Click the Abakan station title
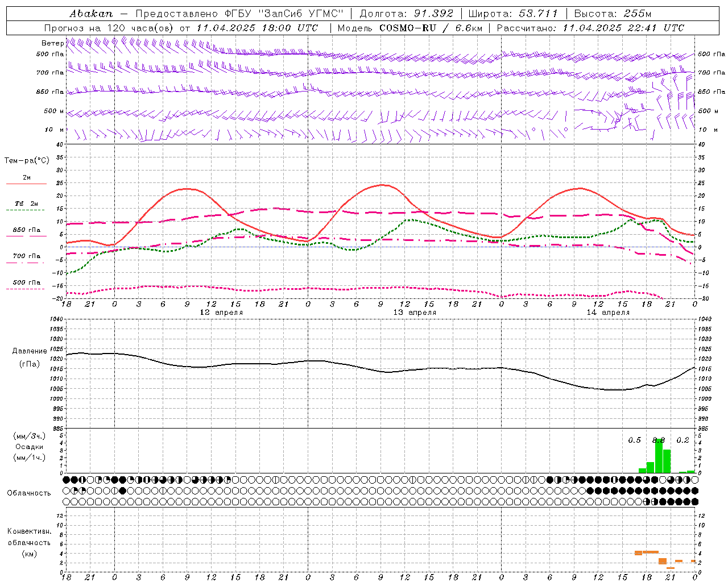This screenshot has height=582, width=728. (x=91, y=13)
